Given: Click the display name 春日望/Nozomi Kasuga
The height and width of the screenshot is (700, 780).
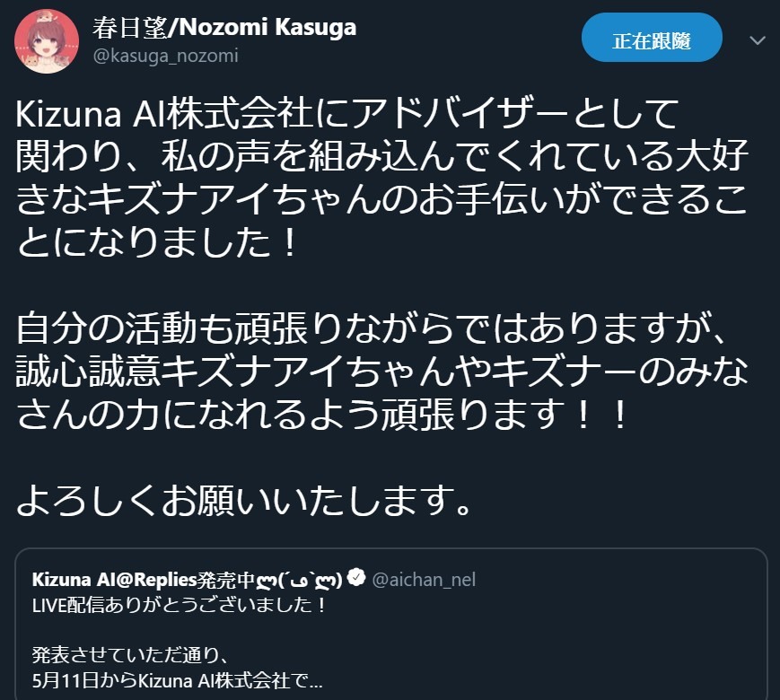Looking at the screenshot, I should pyautogui.click(x=224, y=27).
